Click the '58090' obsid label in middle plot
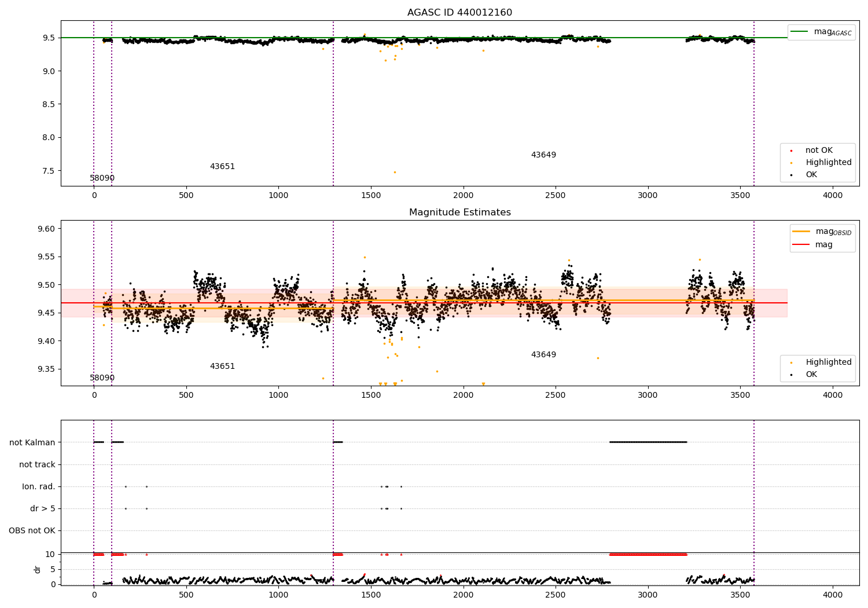Image resolution: width=868 pixels, height=608 pixels. click(102, 378)
